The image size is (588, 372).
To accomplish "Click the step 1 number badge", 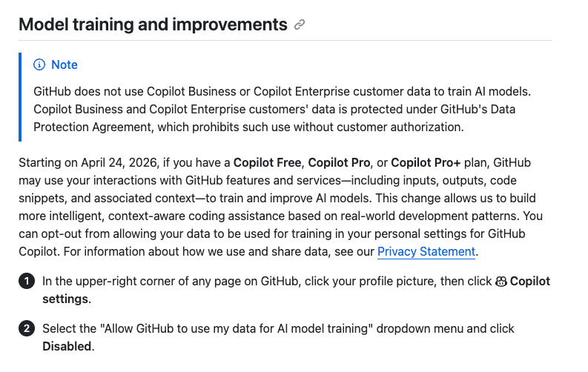I will [x=27, y=282].
